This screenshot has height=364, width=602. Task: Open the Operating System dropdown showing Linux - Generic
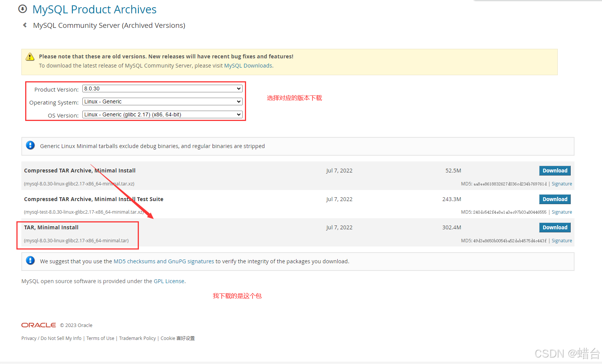click(x=163, y=101)
